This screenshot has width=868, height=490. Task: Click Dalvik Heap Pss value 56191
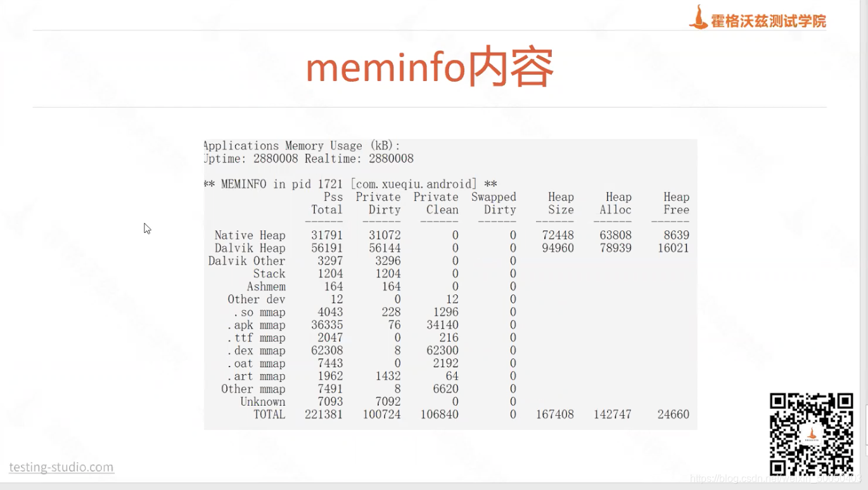327,248
